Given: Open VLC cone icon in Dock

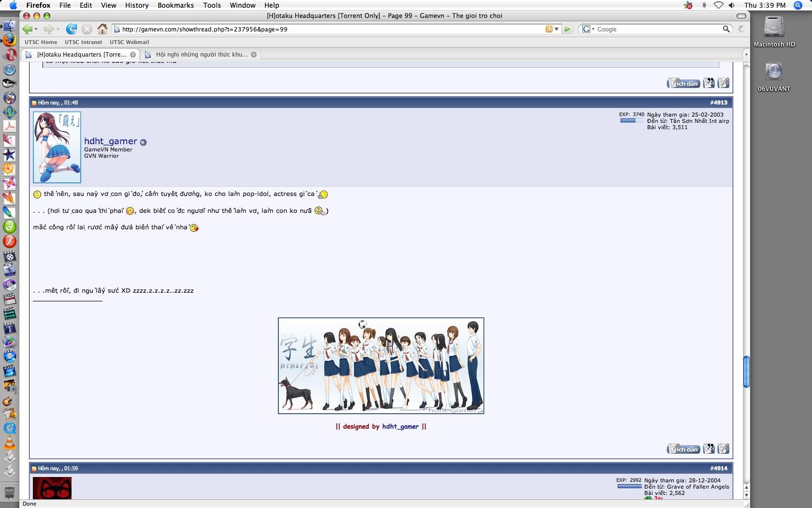Looking at the screenshot, I should coord(10,442).
